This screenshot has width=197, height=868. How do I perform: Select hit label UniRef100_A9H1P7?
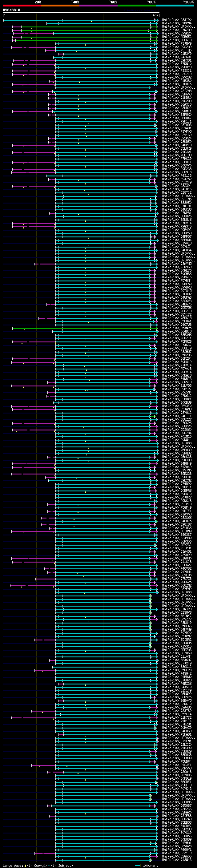[177, 389]
